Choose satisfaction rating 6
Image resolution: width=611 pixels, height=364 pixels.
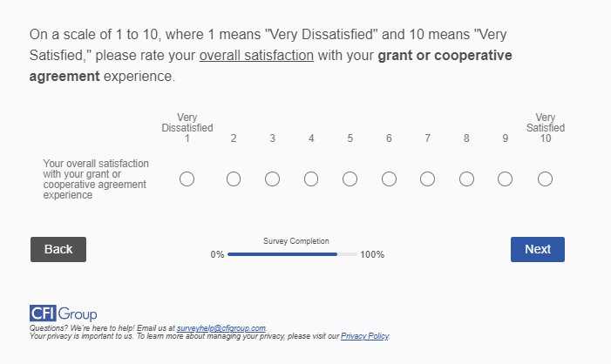(389, 179)
